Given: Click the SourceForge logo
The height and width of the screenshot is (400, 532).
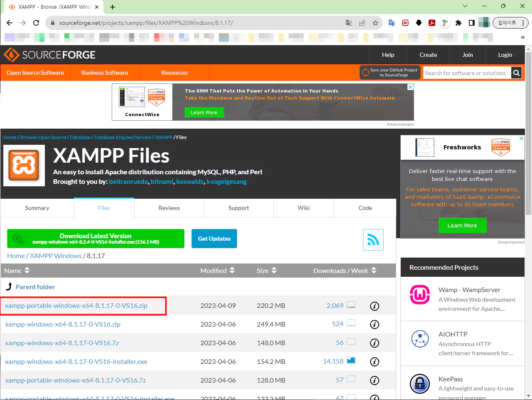Looking at the screenshot, I should coord(49,55).
